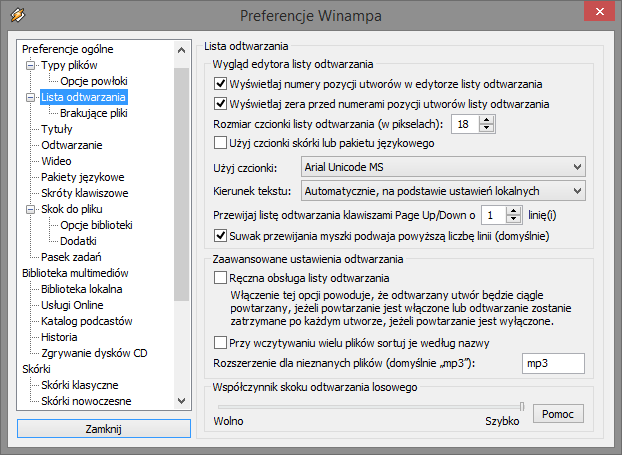Select 'Skok do pliku' tree item
This screenshot has width=622, height=455.
click(72, 209)
